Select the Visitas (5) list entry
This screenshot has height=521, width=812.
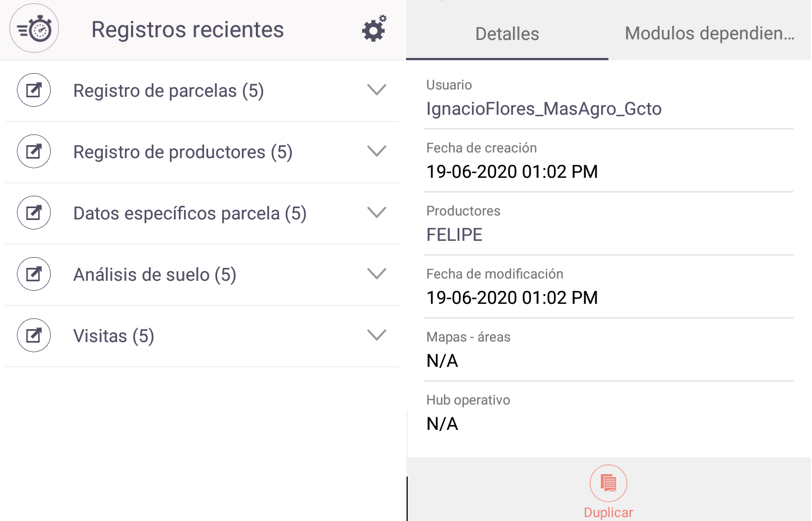tap(202, 336)
